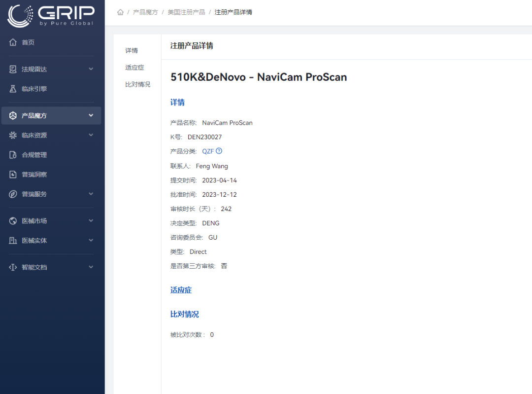Click the 产品魔方 cube icon
The height and width of the screenshot is (394, 532).
pyautogui.click(x=13, y=115)
